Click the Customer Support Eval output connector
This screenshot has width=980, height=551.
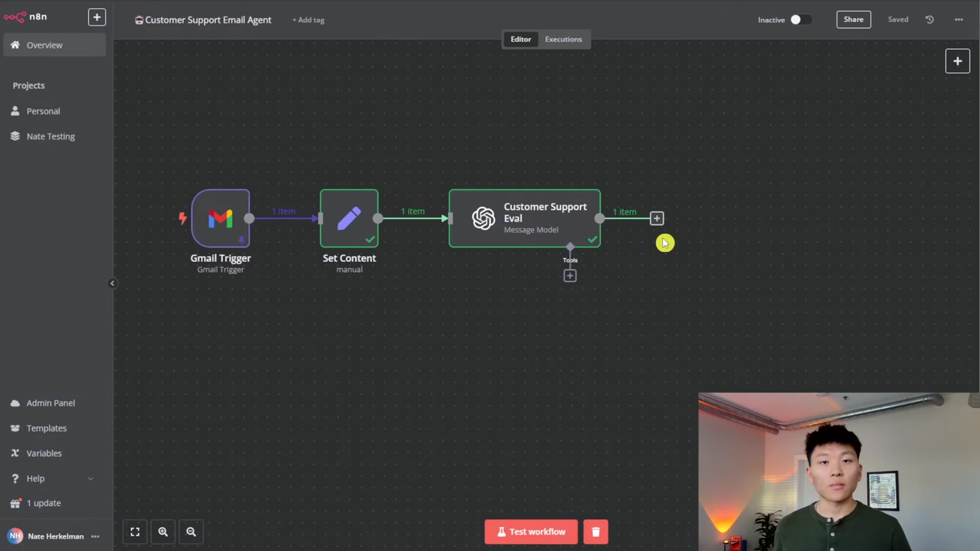click(599, 218)
